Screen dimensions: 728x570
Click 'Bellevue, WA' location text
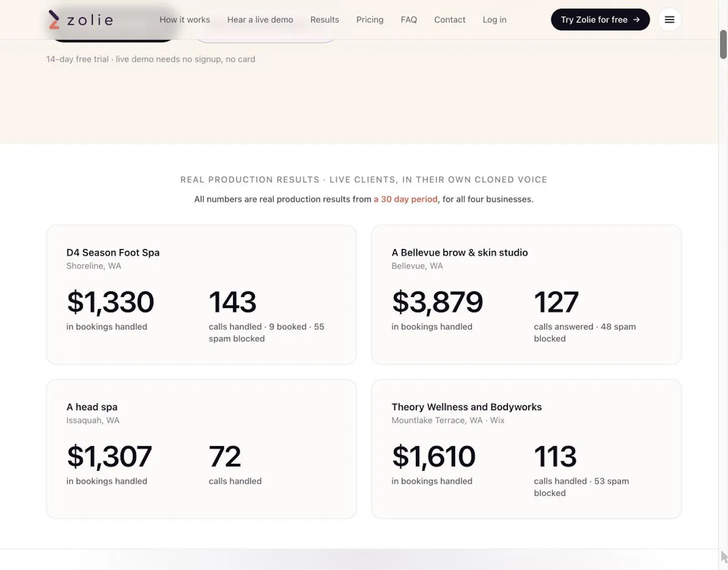(417, 266)
